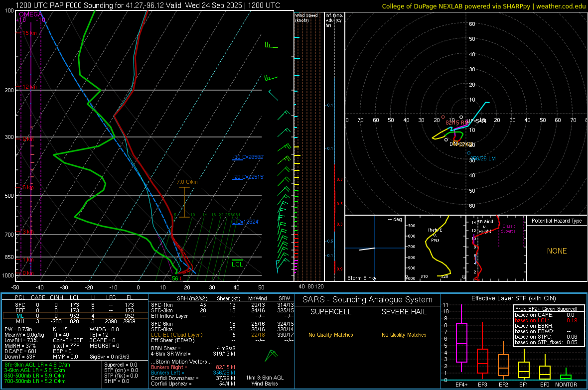Click the SARS - Sounding Analogue System title
Screen dimensions: 588x390
click(x=368, y=300)
